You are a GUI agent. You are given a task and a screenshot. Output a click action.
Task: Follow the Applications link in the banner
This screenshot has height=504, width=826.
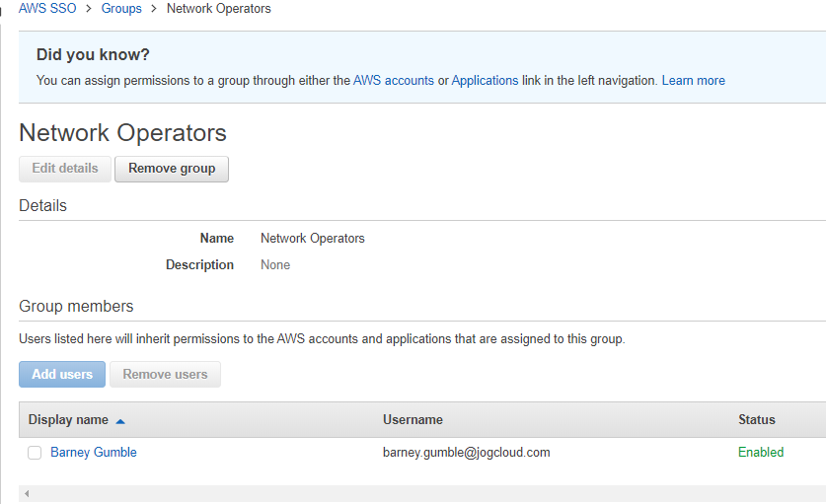(485, 81)
